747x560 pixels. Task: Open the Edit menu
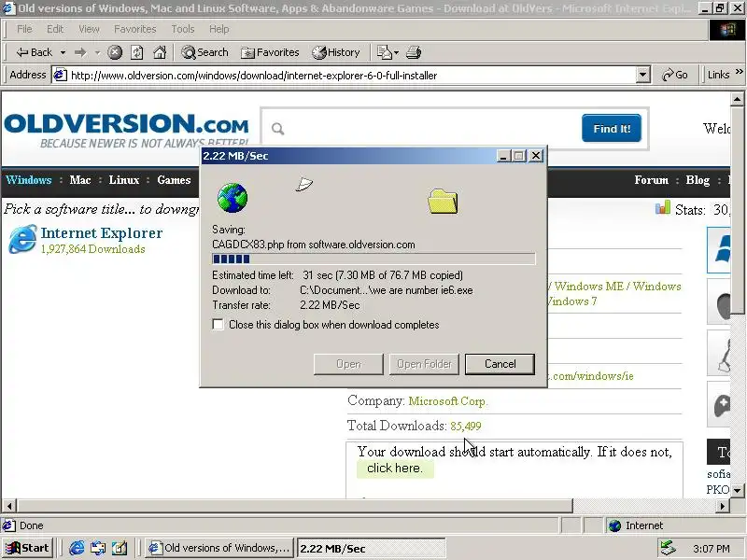click(55, 29)
